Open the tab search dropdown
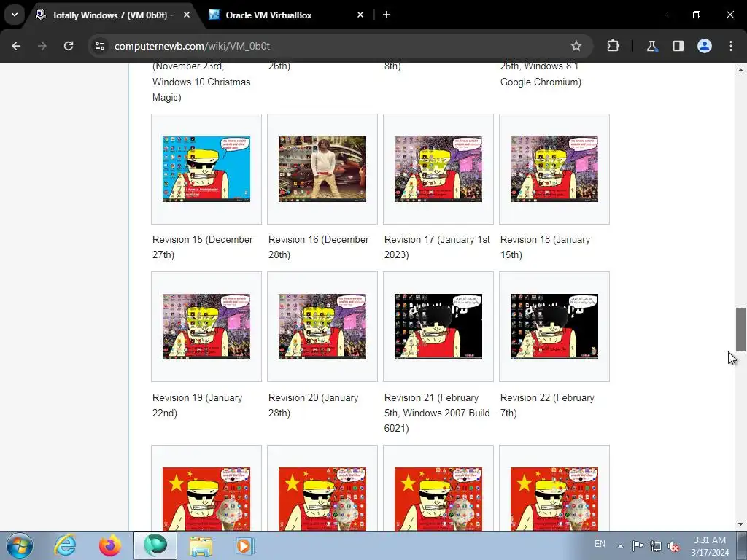747x560 pixels. pos(15,15)
